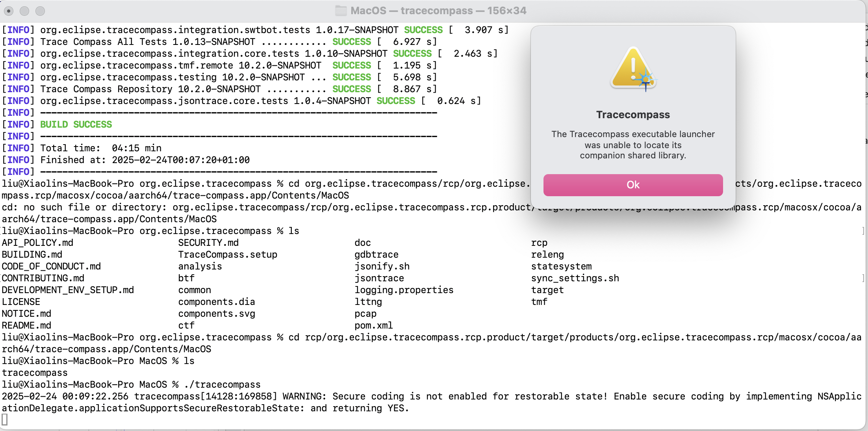Click API_POLICY.md in the ls output
The width and height of the screenshot is (868, 431).
[x=37, y=243]
